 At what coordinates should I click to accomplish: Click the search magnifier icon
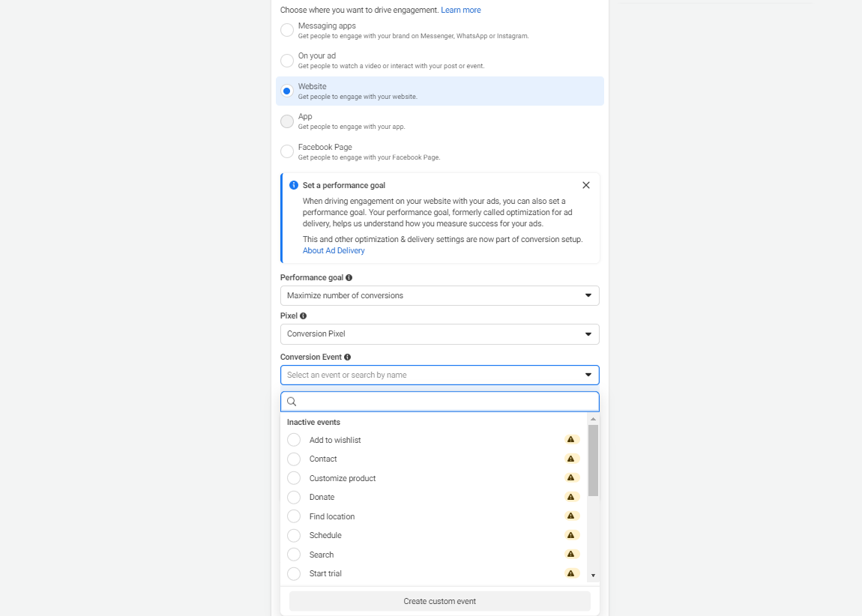click(292, 402)
